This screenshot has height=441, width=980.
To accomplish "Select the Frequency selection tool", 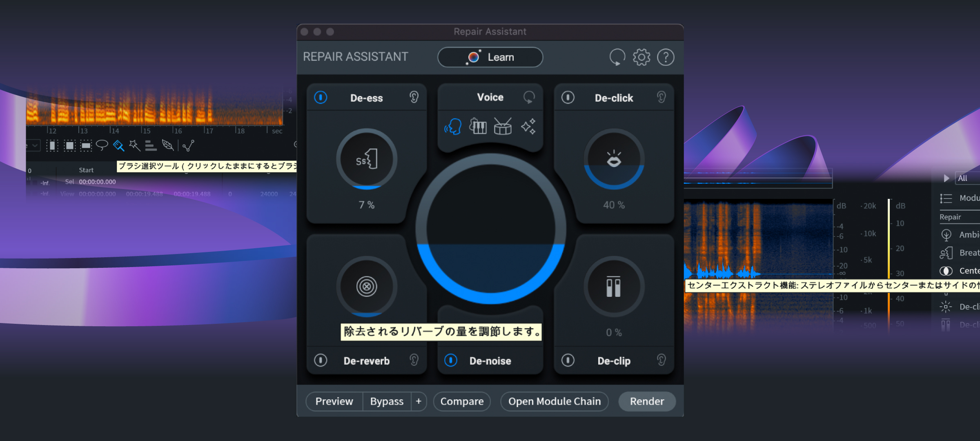I will click(86, 146).
